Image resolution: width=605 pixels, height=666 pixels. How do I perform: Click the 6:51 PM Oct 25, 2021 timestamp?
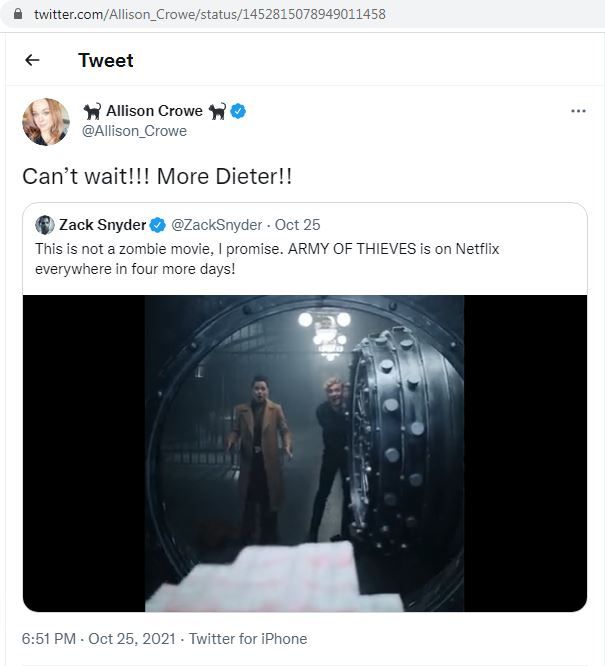[99, 638]
